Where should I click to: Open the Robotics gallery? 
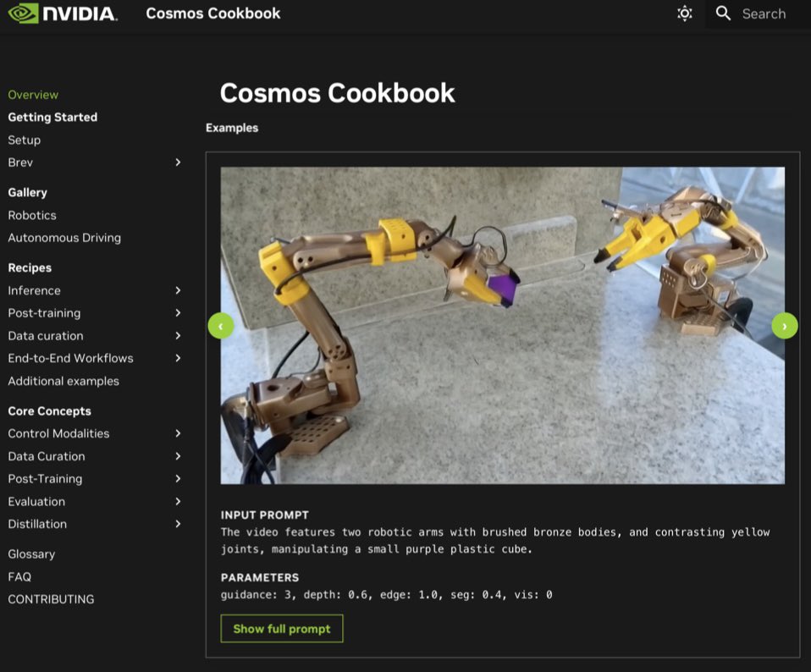click(32, 215)
